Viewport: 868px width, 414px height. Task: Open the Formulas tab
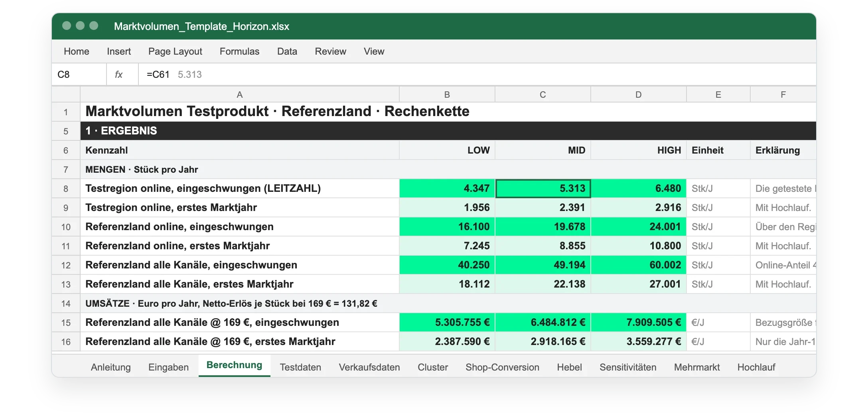(239, 51)
